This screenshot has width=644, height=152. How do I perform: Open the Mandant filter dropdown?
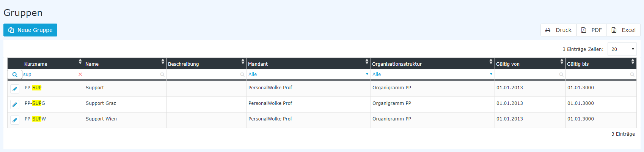point(308,74)
